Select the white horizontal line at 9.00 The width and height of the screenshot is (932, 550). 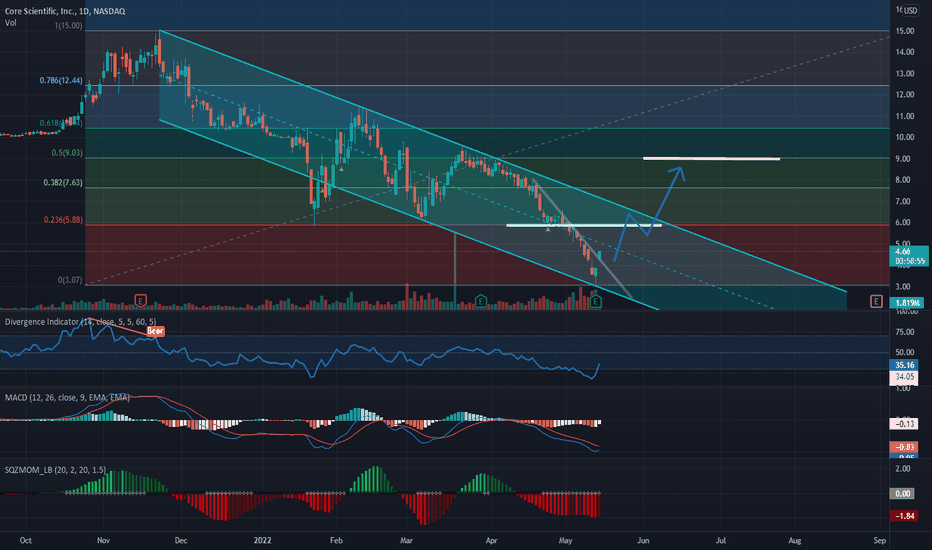(x=711, y=158)
